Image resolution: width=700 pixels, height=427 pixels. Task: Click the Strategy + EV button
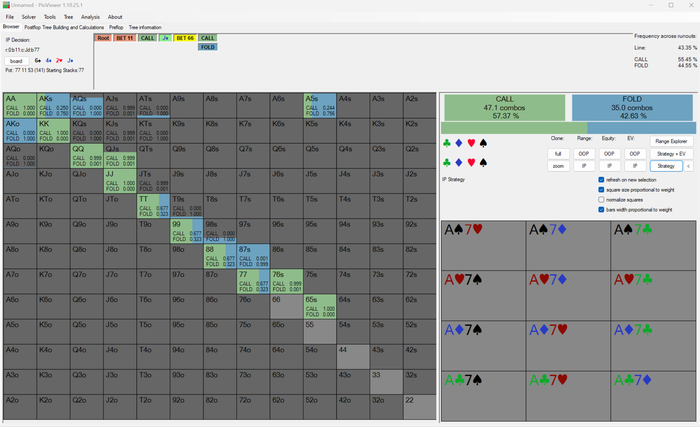(671, 154)
